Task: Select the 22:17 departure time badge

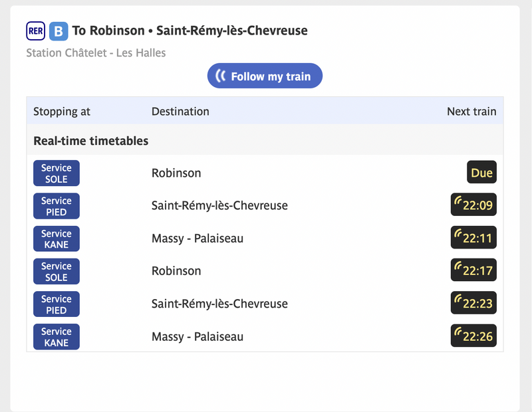Action: (x=473, y=270)
